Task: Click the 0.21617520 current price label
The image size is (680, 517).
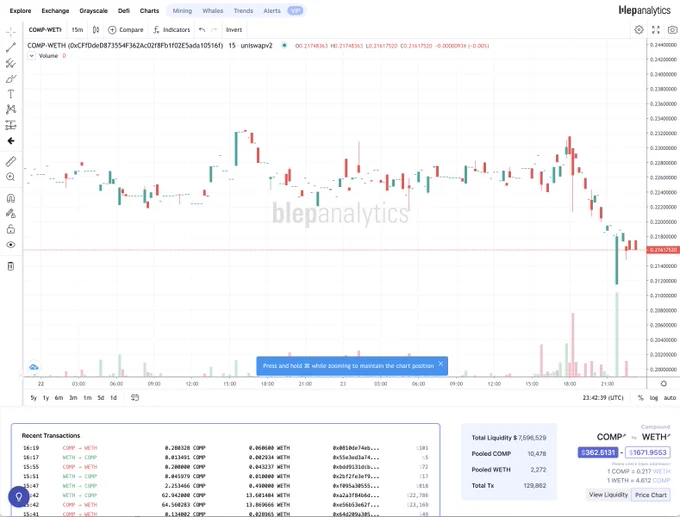Action: pos(663,250)
